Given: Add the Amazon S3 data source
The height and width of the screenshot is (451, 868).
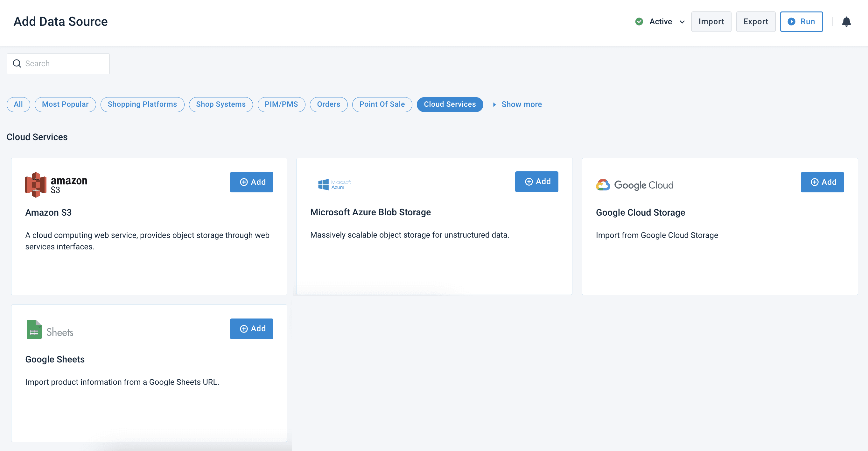Looking at the screenshot, I should point(251,182).
